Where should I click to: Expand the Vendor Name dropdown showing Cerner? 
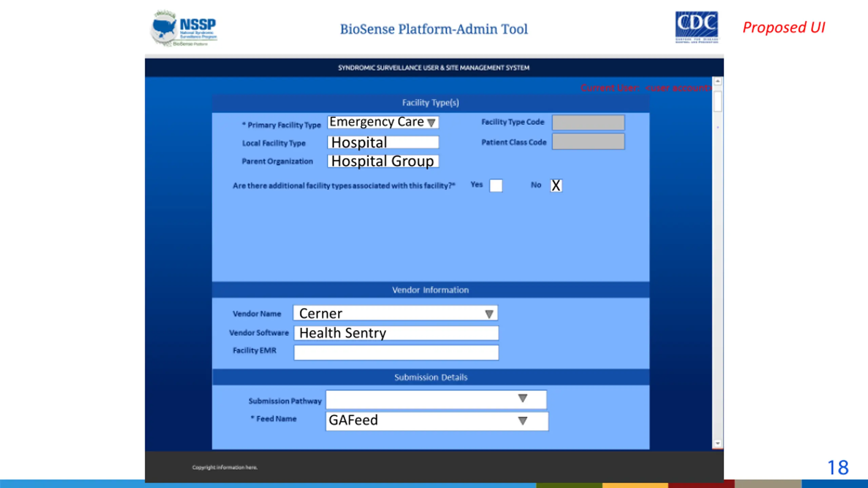[x=489, y=314]
